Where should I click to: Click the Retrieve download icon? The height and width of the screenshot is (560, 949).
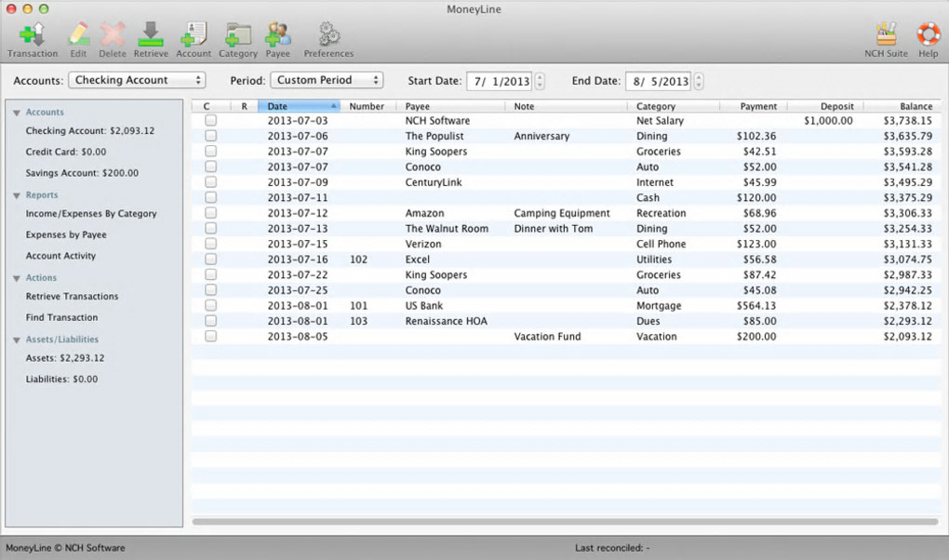tap(151, 35)
